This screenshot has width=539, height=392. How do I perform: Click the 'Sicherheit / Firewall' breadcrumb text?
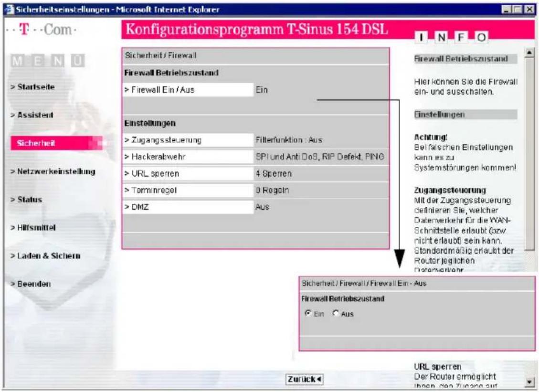coord(160,55)
